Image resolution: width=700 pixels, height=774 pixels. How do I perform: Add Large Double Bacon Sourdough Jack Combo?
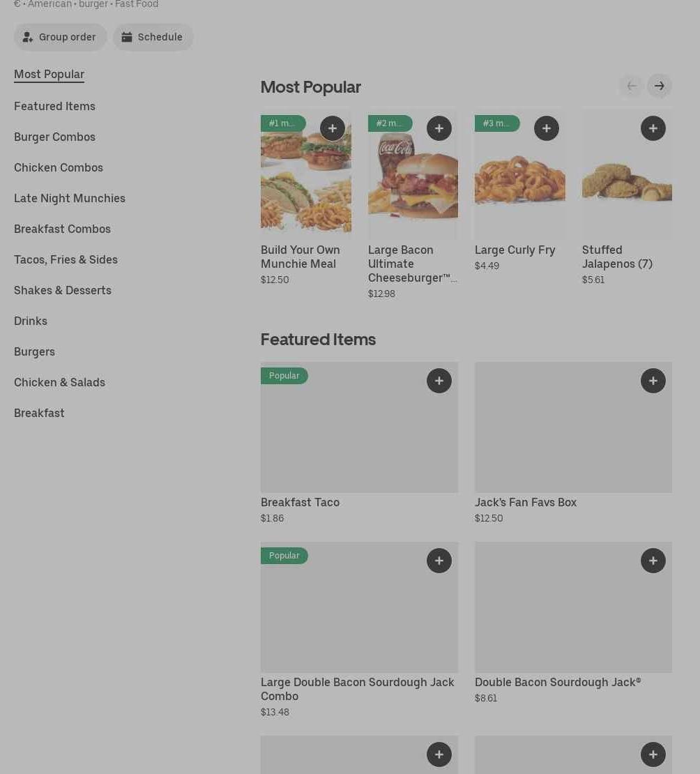[439, 561]
